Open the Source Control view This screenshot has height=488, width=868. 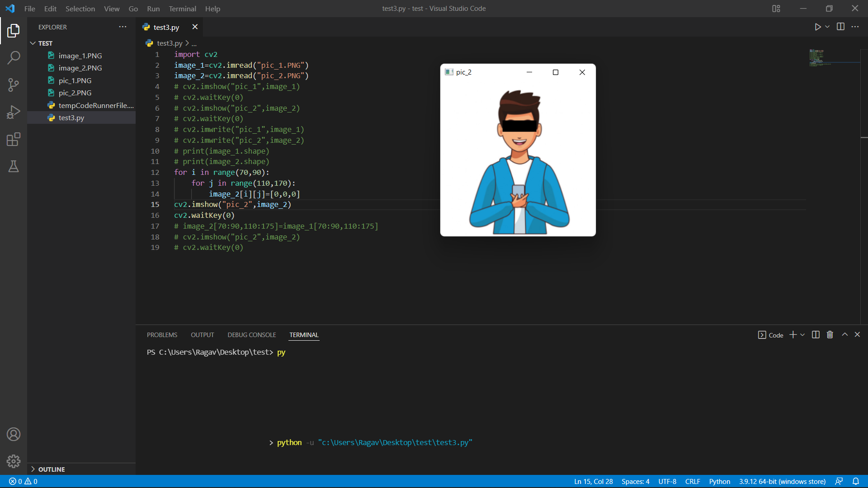14,85
